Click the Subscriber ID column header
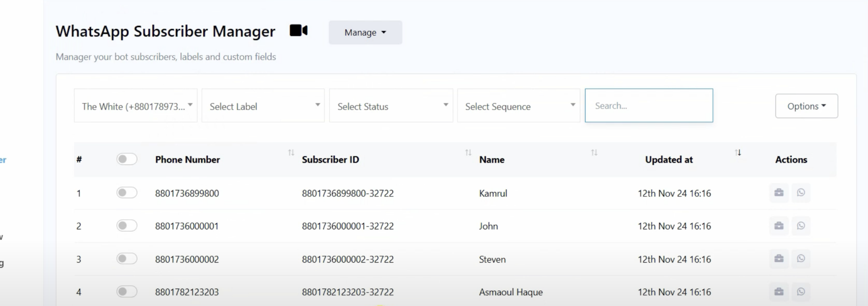Viewport: 868px width, 306px height. pos(331,160)
